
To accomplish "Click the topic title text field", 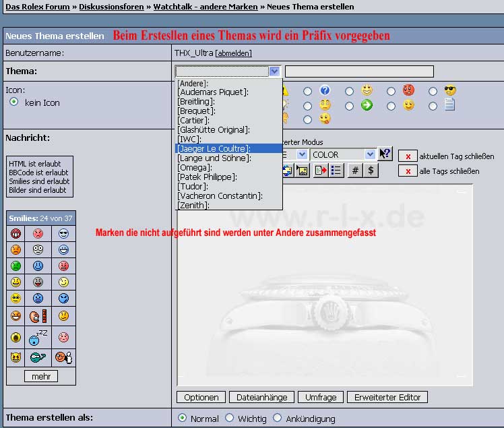I will pos(359,71).
